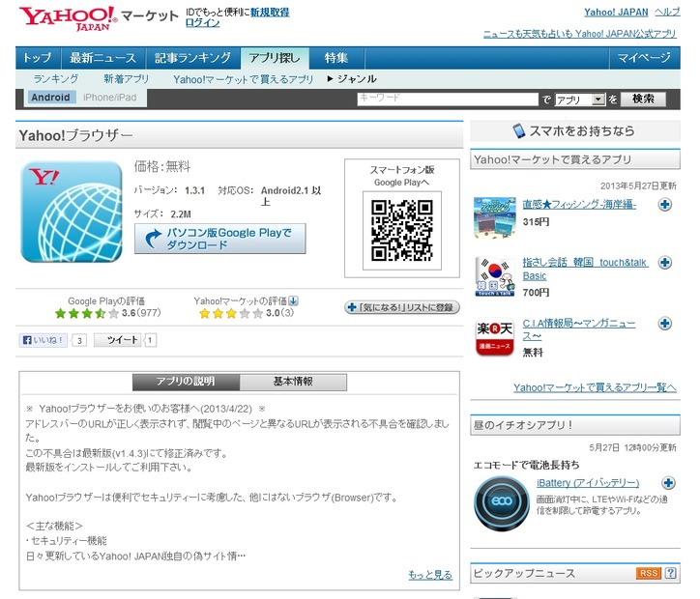The image size is (700, 599).
Task: Open Yahoo!マーケットで買えるアプリ一覧へ link
Action: pos(595,387)
